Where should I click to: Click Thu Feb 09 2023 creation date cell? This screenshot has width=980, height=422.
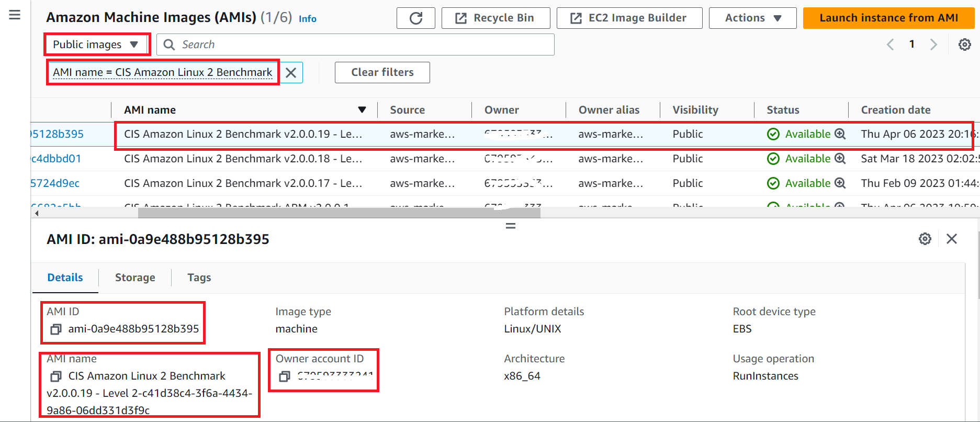pos(920,183)
